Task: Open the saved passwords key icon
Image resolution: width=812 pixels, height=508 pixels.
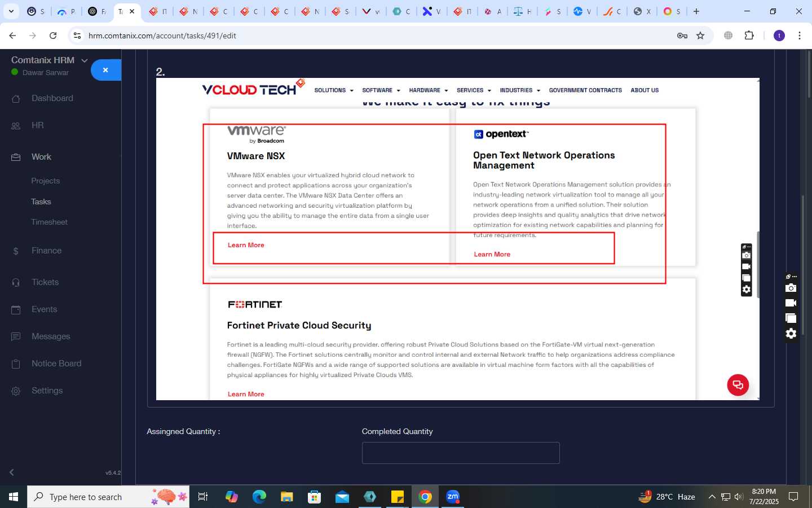Action: pos(682,36)
